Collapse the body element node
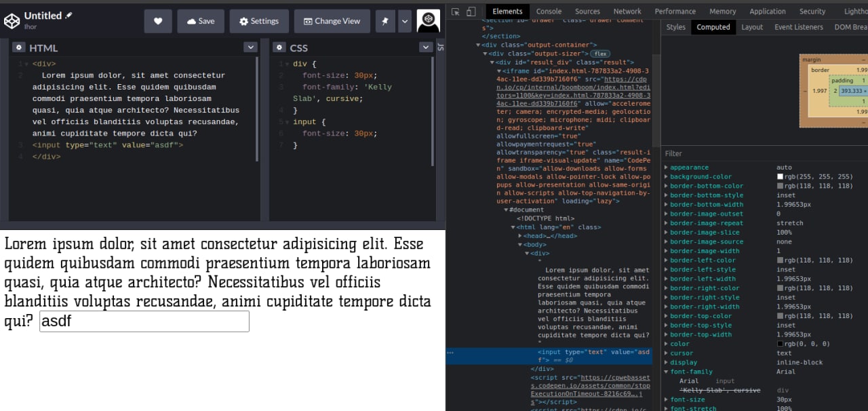Image resolution: width=868 pixels, height=411 pixels. (520, 244)
